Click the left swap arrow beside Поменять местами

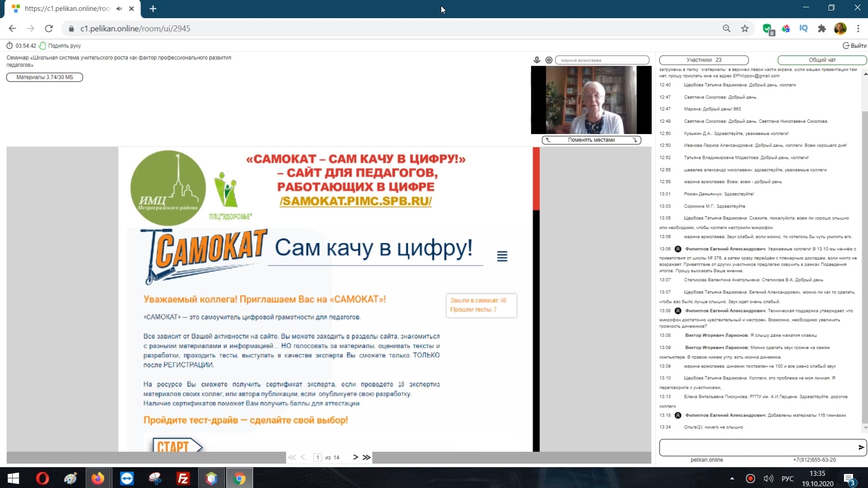point(548,140)
